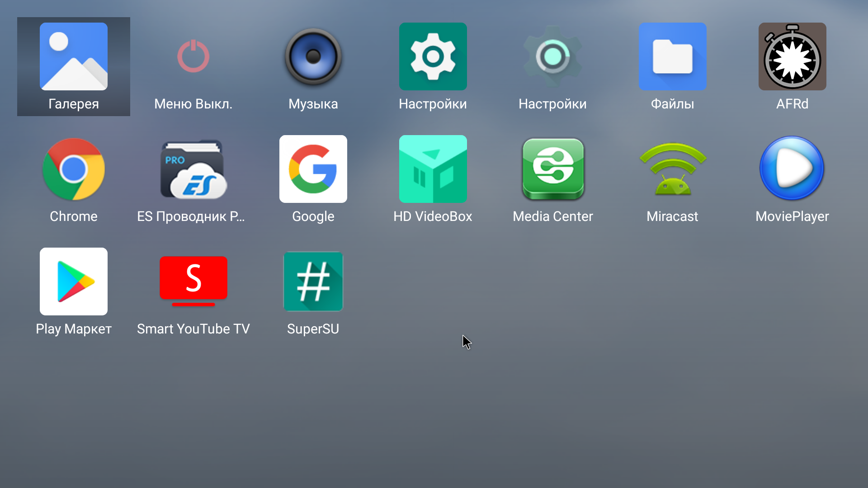Open the teal square Настройки gear icon
This screenshot has height=488, width=868.
tap(433, 56)
